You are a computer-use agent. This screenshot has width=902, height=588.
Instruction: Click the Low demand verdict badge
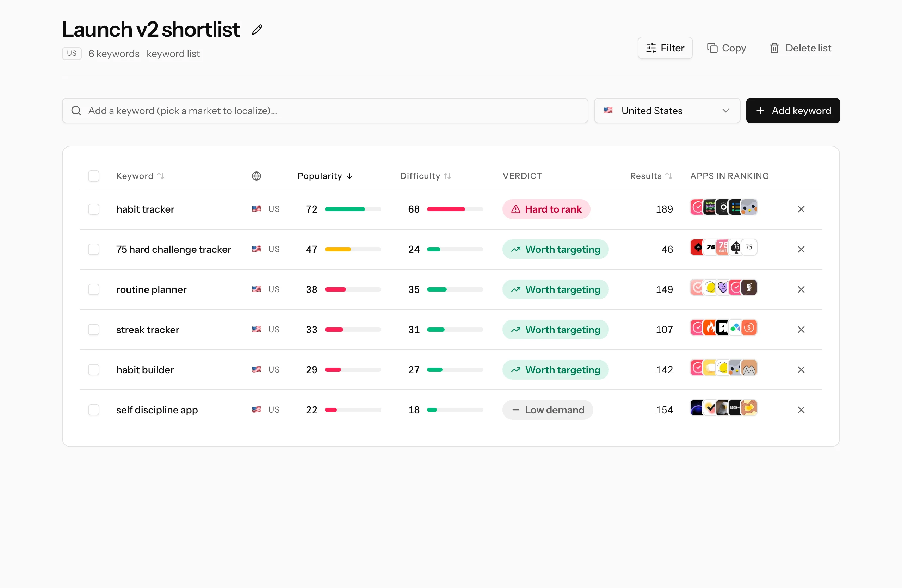pos(548,410)
